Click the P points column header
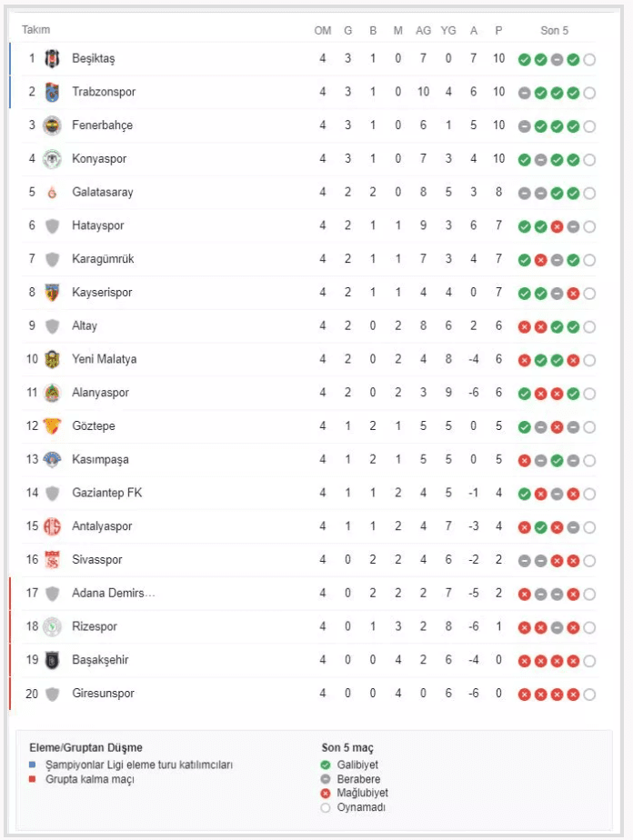633x840 pixels. click(498, 30)
